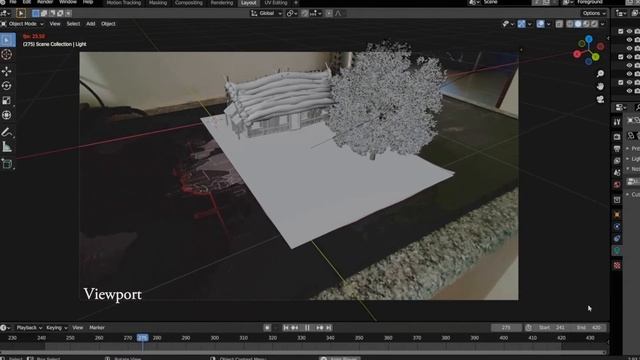Jump to previous keyframe
Viewport: 640px width, 360px height.
pos(295,328)
